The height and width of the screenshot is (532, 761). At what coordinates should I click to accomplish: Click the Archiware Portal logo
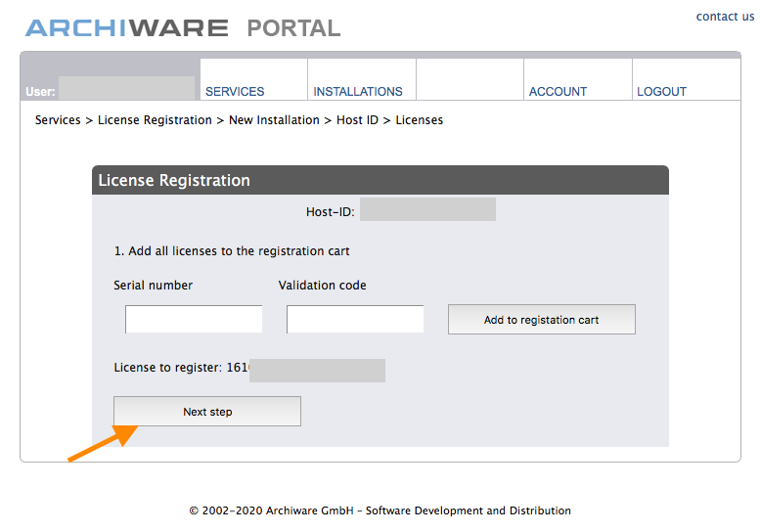coord(183,28)
